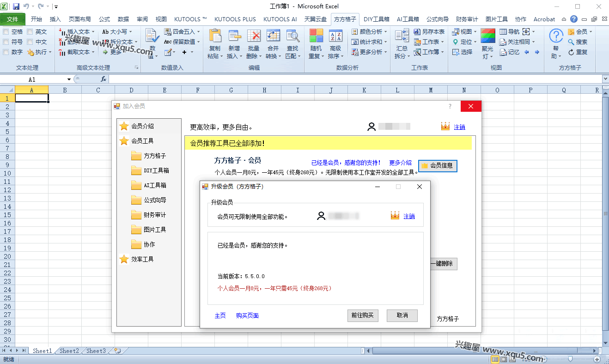Click the 另存本表 save sheet icon
This screenshot has height=364, width=609.
coord(429,32)
